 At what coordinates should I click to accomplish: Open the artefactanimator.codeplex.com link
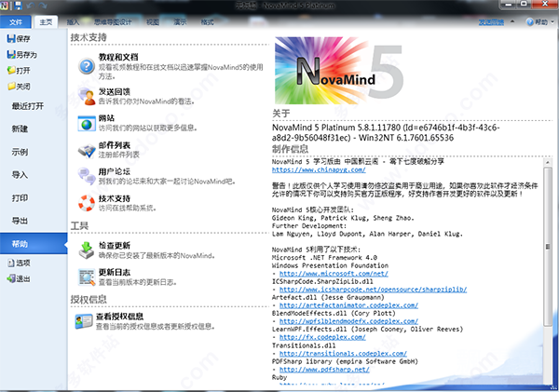point(348,305)
